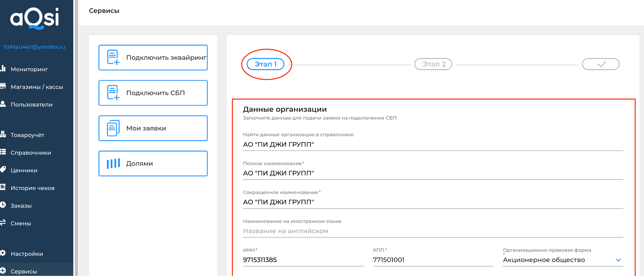The height and width of the screenshot is (276, 644).
Task: Click the YaMau4er@yandex.ru account link
Action: [34, 47]
